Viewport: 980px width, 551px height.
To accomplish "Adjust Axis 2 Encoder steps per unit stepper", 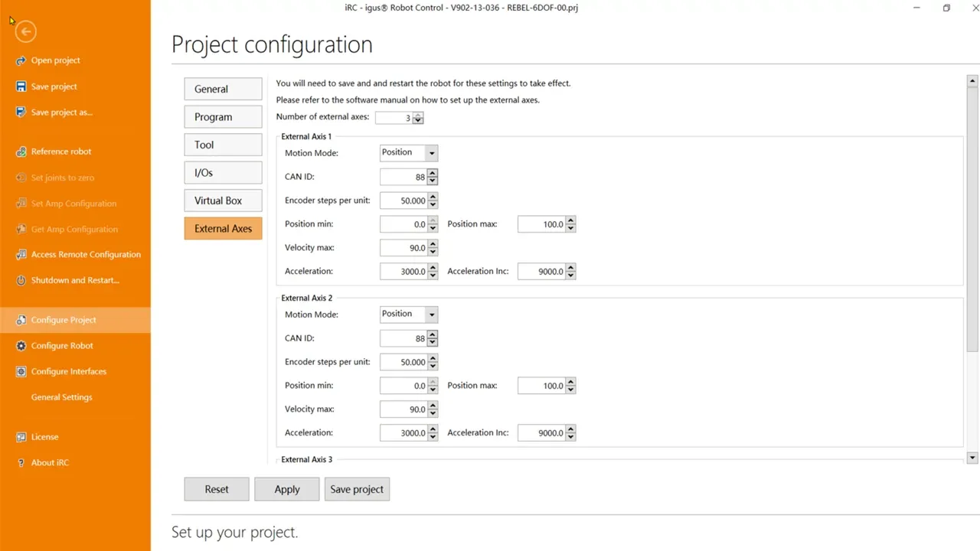I will pos(433,362).
